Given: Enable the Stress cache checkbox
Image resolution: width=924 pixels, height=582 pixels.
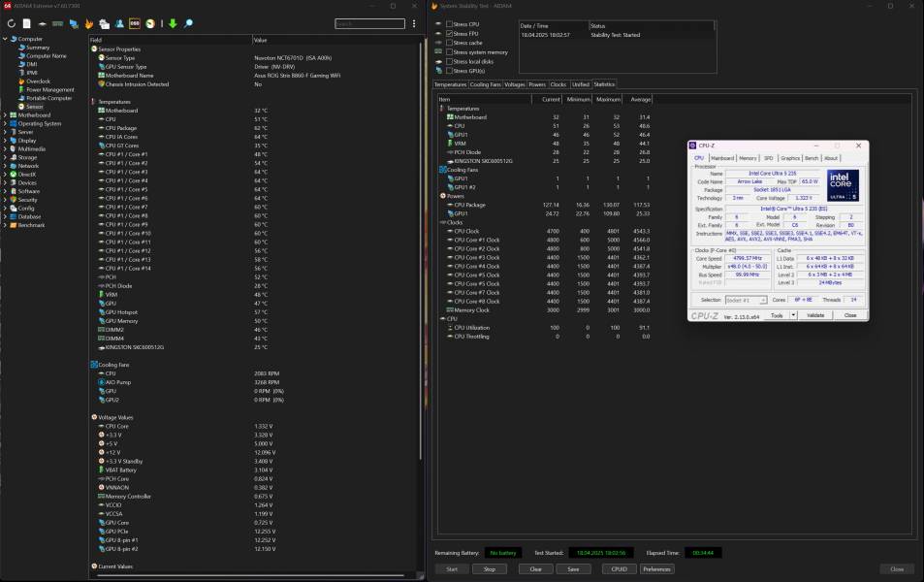Looking at the screenshot, I should (x=449, y=43).
